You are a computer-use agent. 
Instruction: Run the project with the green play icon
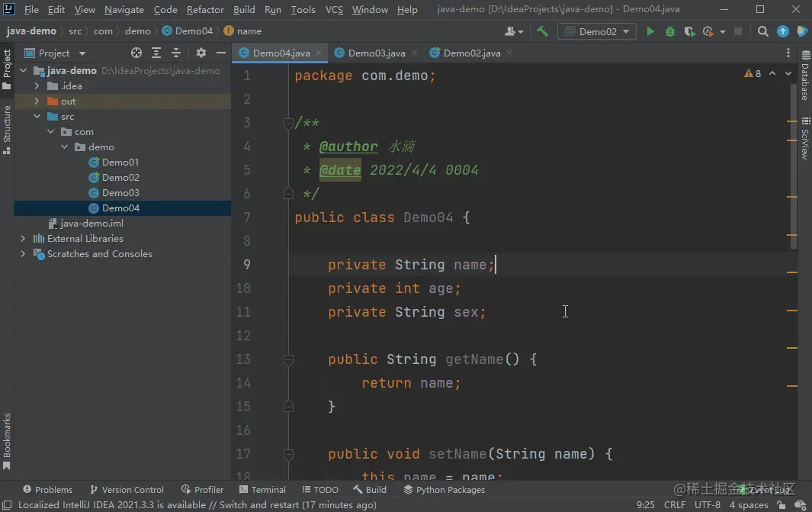(x=650, y=31)
